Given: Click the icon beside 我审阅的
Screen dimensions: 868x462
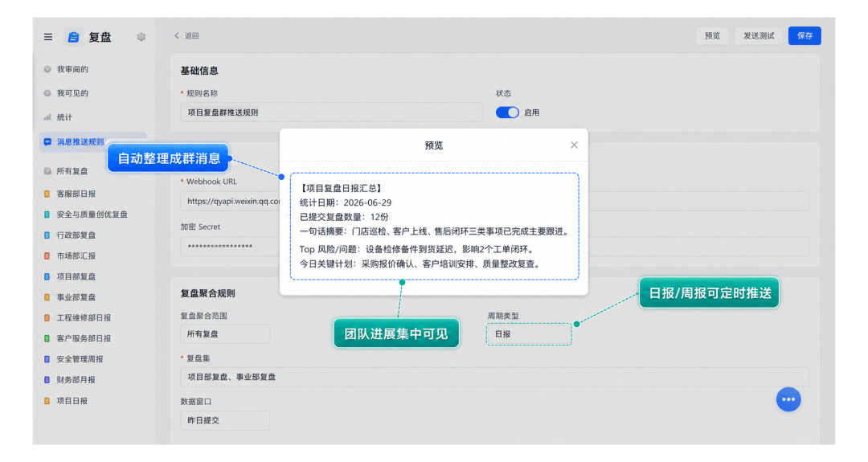Looking at the screenshot, I should click(x=47, y=69).
